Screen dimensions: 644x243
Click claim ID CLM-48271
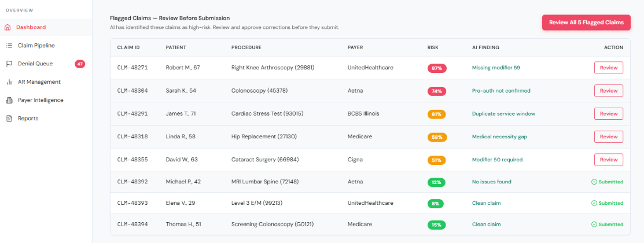(133, 68)
